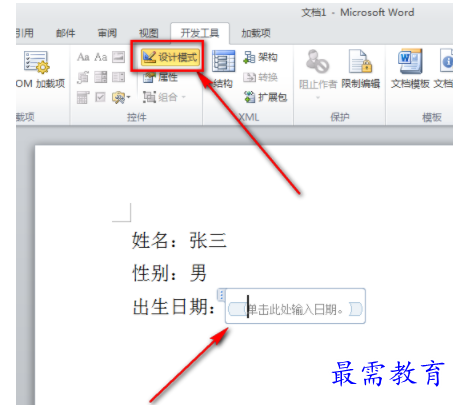Open the 扩展包 expansion packs

(x=265, y=97)
